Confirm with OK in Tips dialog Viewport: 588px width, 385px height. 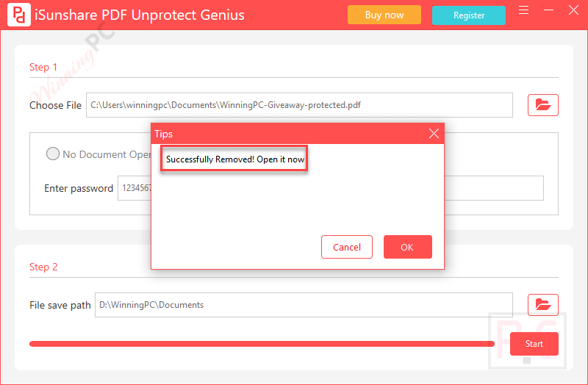[408, 247]
